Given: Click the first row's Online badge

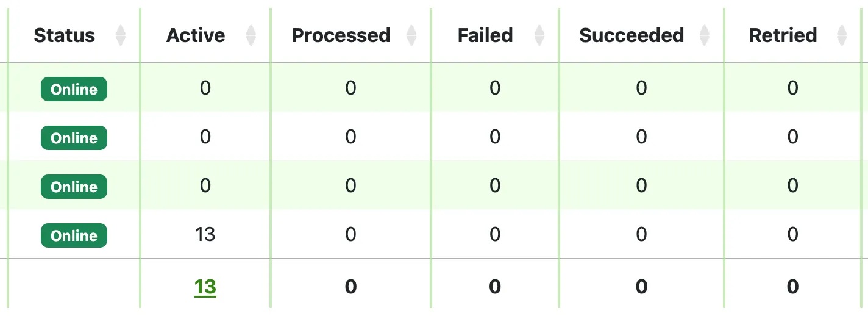Looking at the screenshot, I should coord(74,89).
